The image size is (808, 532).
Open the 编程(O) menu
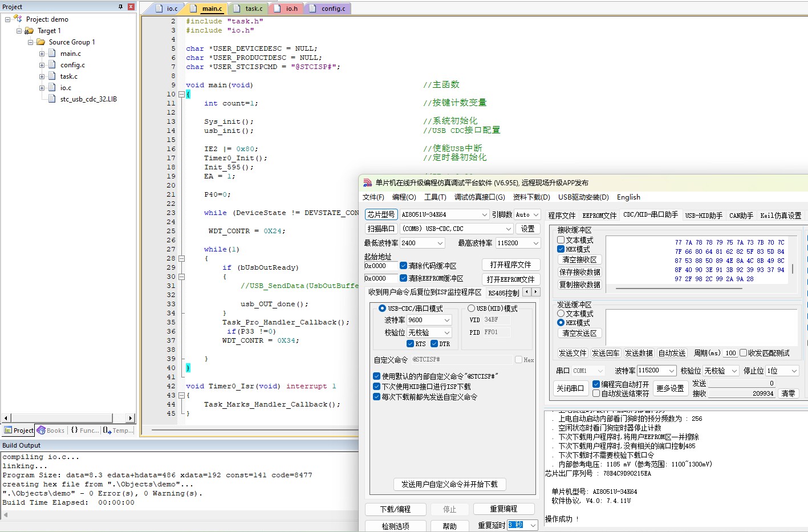pyautogui.click(x=404, y=197)
